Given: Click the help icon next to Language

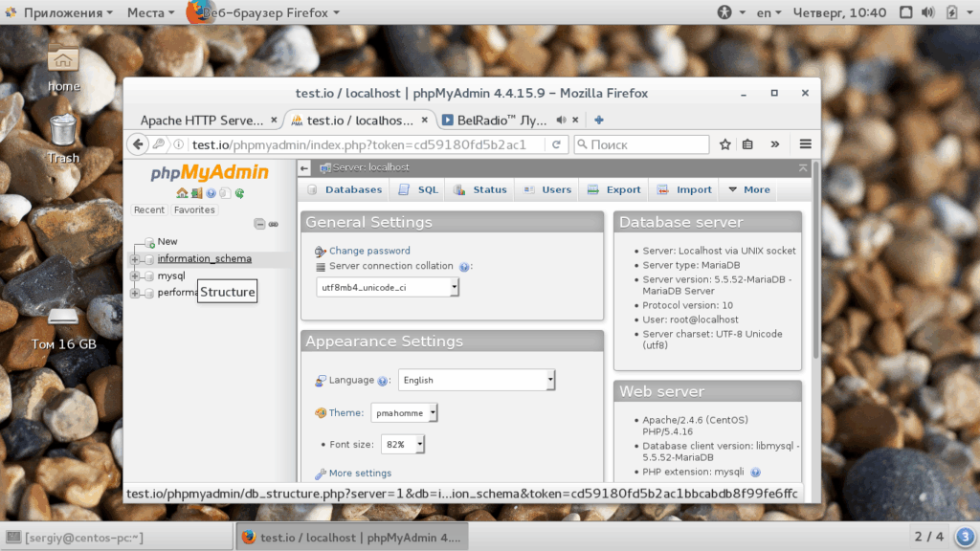Looking at the screenshot, I should click(383, 381).
